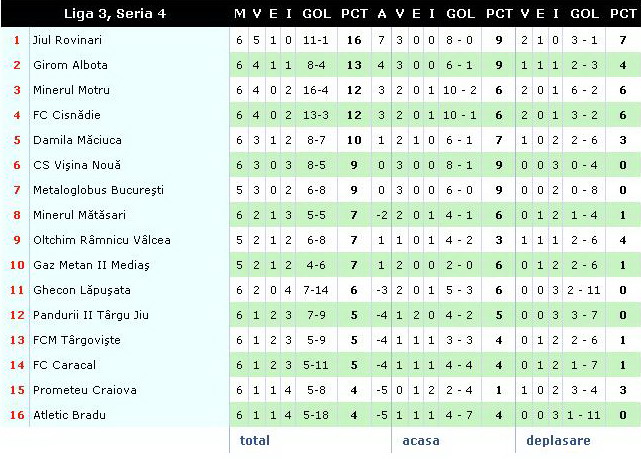Select Prometeu Craiova team name
The width and height of the screenshot is (641, 459).
point(85,390)
